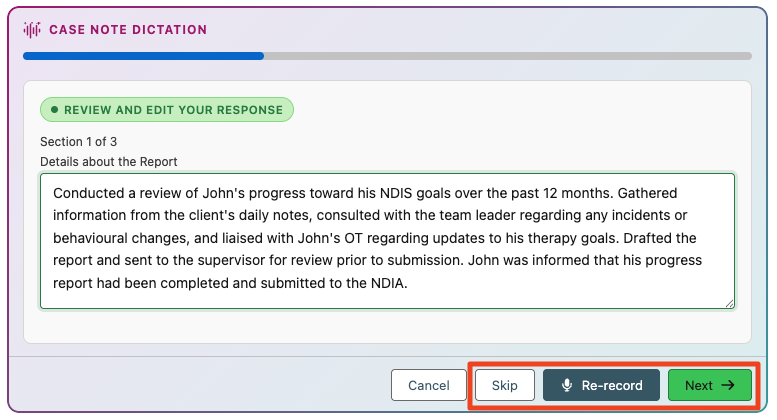
Task: Click the microphone icon on Re-record
Action: pyautogui.click(x=567, y=385)
